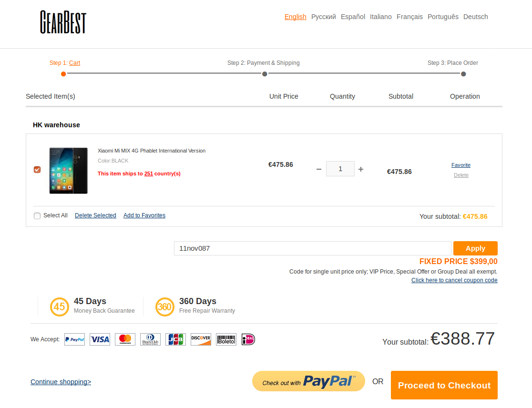
Task: Check out with PayPal
Action: [308, 381]
